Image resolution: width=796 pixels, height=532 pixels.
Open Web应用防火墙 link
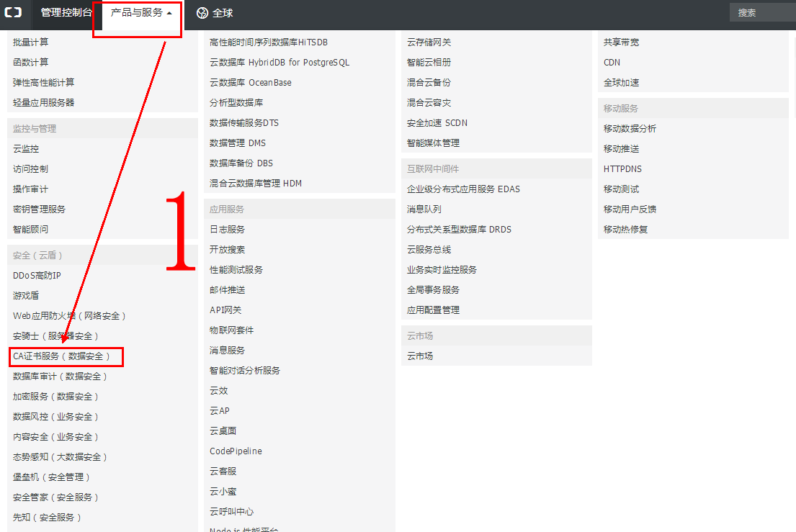[70, 316]
